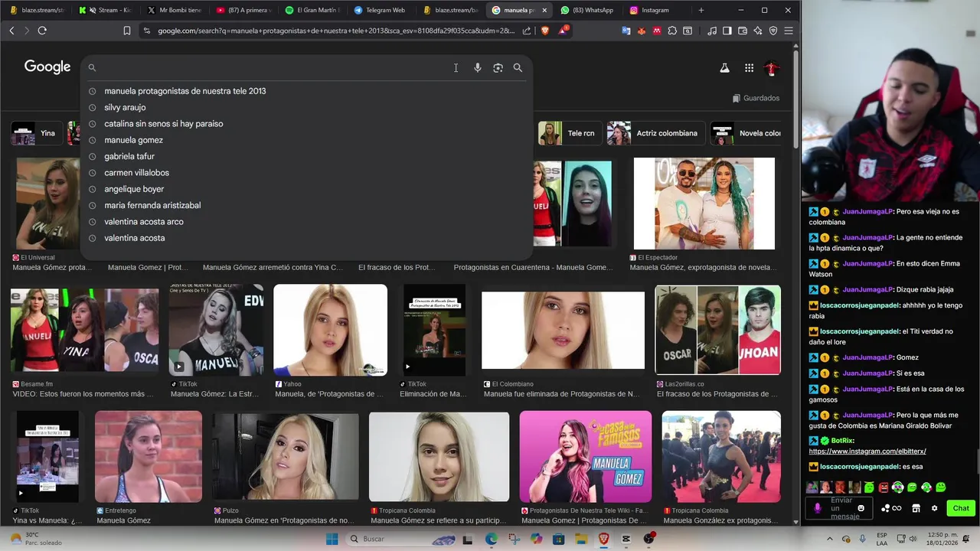Open Brave Shields lion icon

545,31
